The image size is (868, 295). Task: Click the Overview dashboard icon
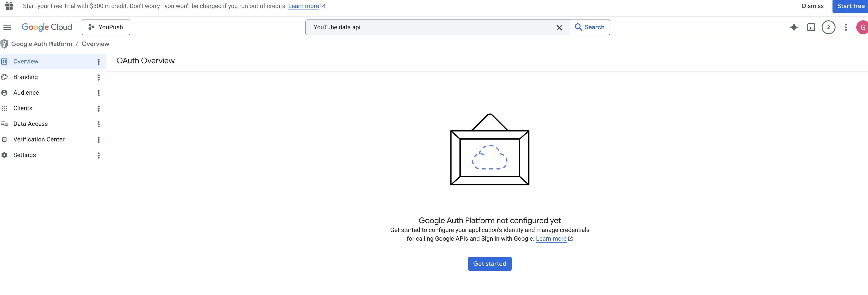pos(4,61)
